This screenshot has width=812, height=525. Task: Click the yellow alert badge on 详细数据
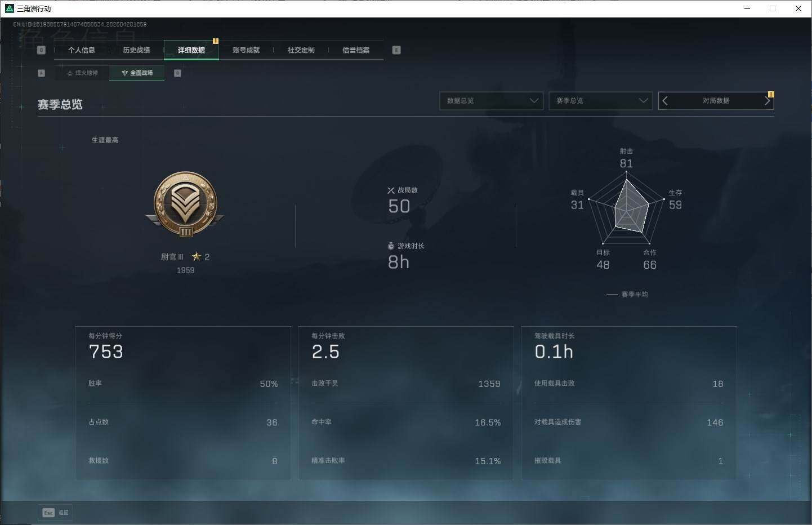(216, 41)
